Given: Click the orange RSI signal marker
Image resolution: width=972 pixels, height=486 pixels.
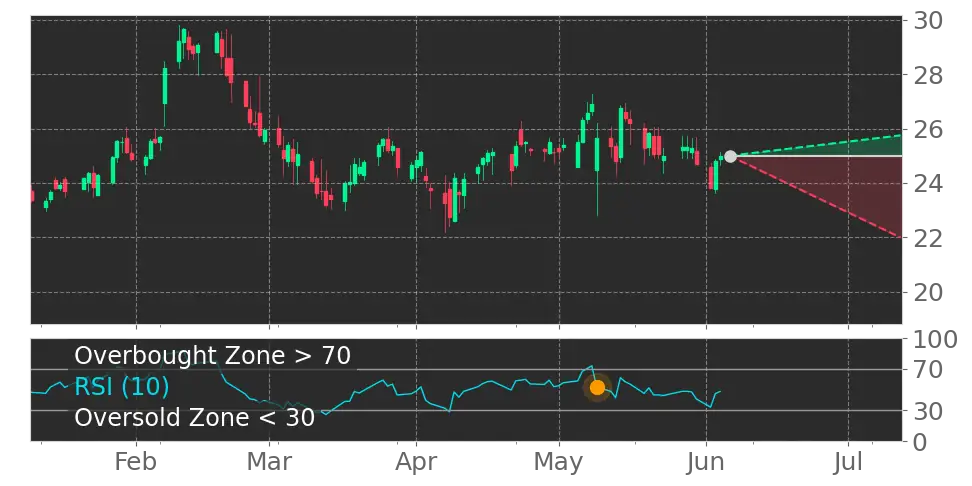Looking at the screenshot, I should [597, 387].
